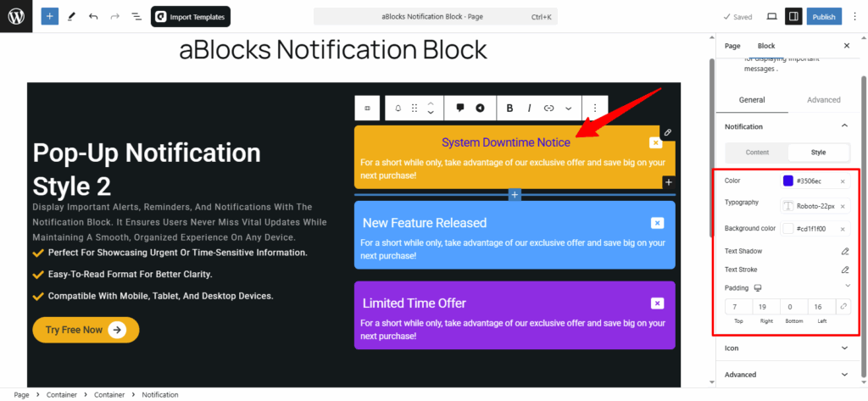868x401 pixels.
Task: Click the Try Free Now button
Action: (86, 330)
